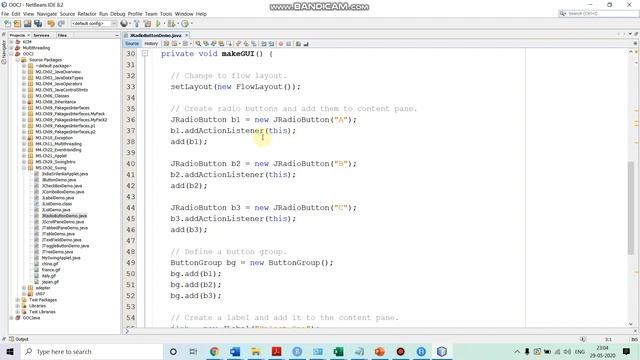Click the Stop Macro Recording icon
This screenshot has height=360, width=640.
point(289,44)
